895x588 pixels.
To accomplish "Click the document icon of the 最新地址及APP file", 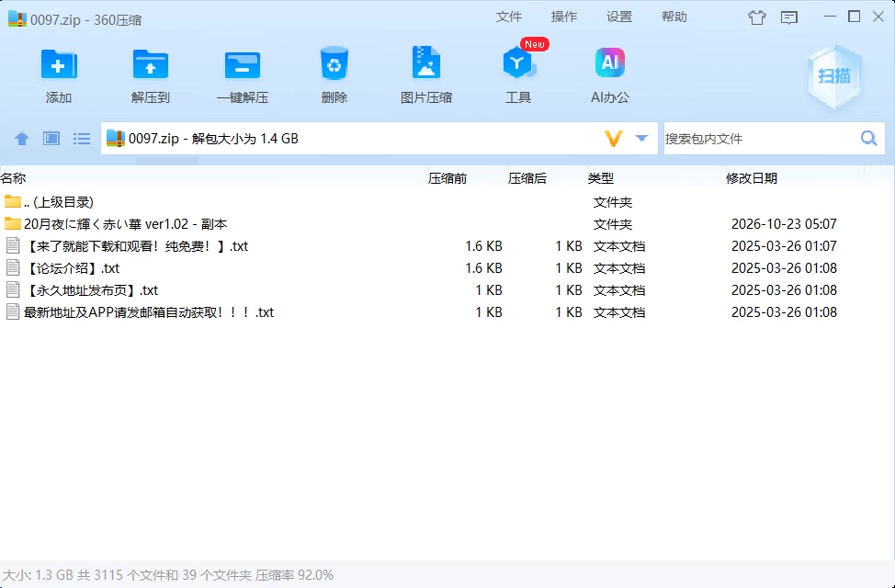I will coord(13,311).
